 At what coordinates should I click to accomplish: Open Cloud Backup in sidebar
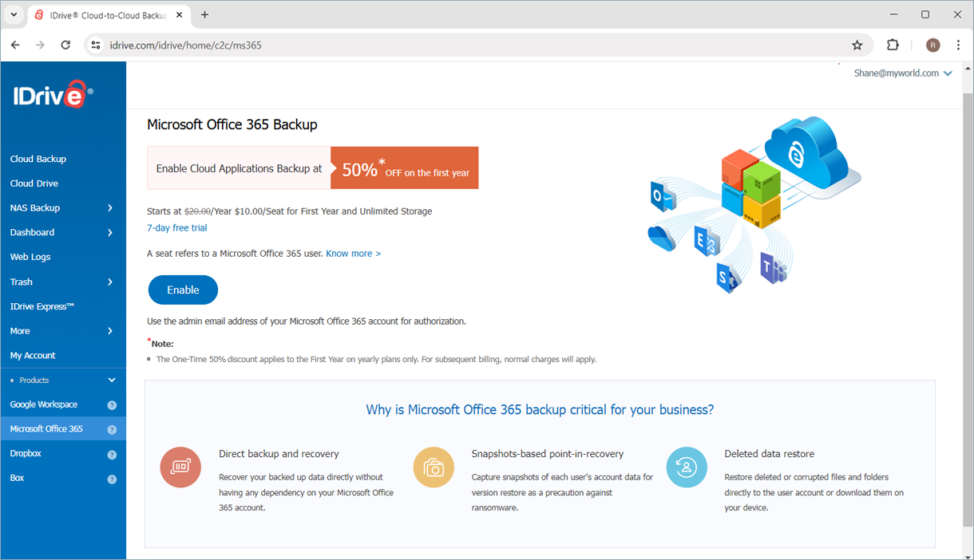pyautogui.click(x=38, y=160)
